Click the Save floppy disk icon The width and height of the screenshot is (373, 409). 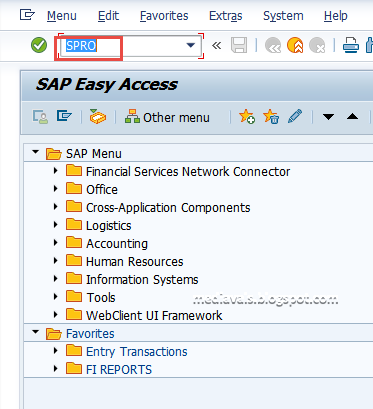(x=239, y=45)
